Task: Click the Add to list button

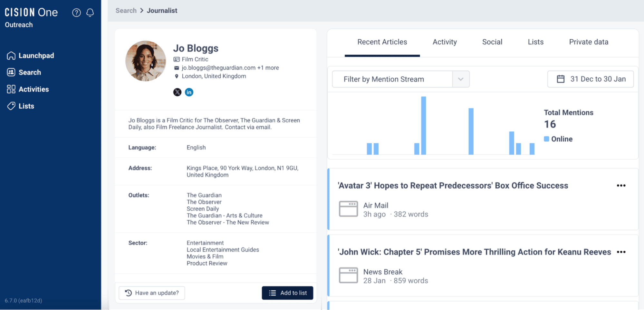Action: (x=287, y=293)
